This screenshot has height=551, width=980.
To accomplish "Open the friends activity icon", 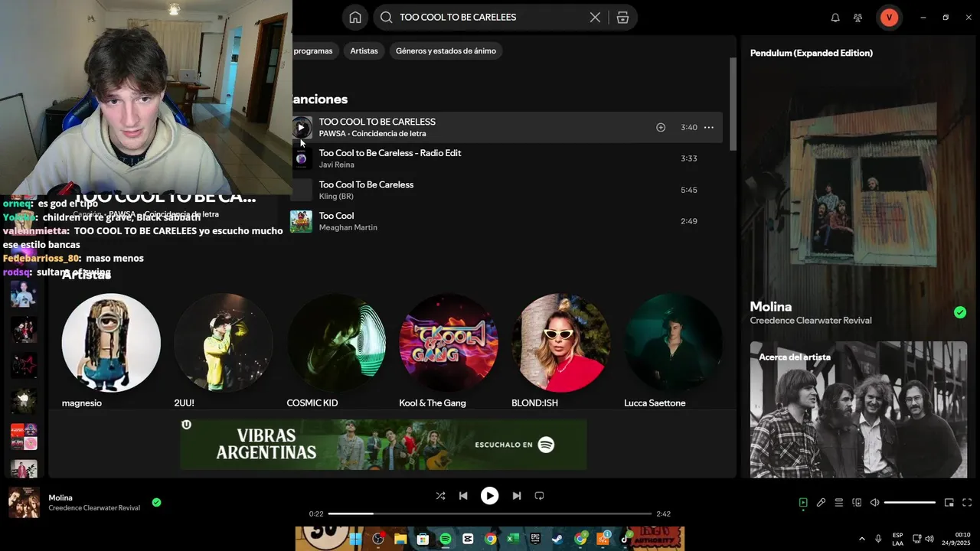I will click(x=857, y=17).
